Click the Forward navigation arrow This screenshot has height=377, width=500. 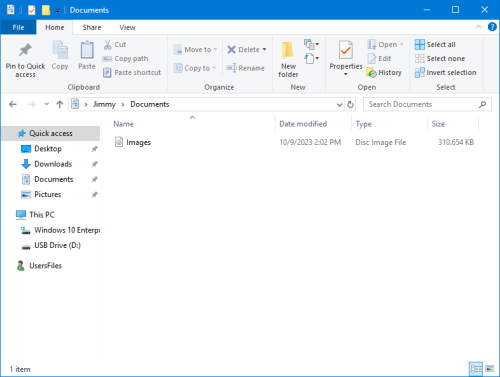pos(31,105)
